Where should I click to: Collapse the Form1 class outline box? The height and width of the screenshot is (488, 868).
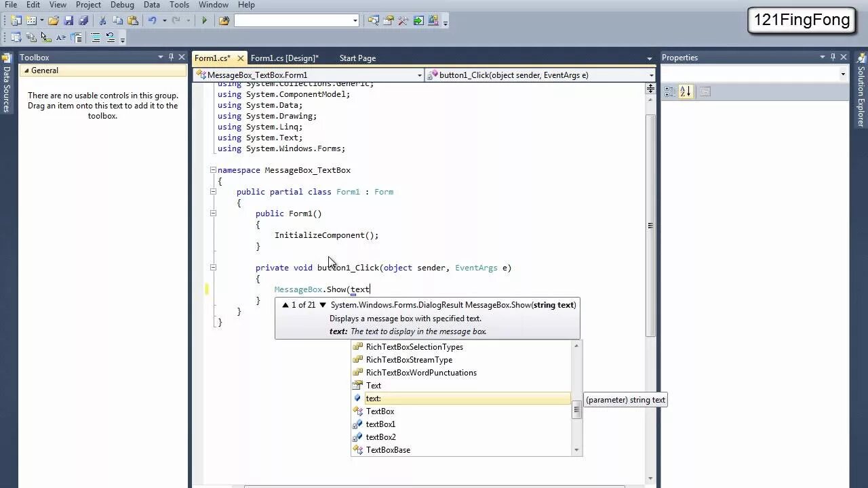212,192
